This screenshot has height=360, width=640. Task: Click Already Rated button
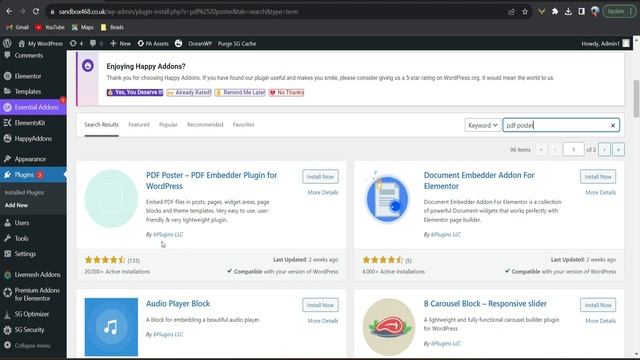(189, 93)
